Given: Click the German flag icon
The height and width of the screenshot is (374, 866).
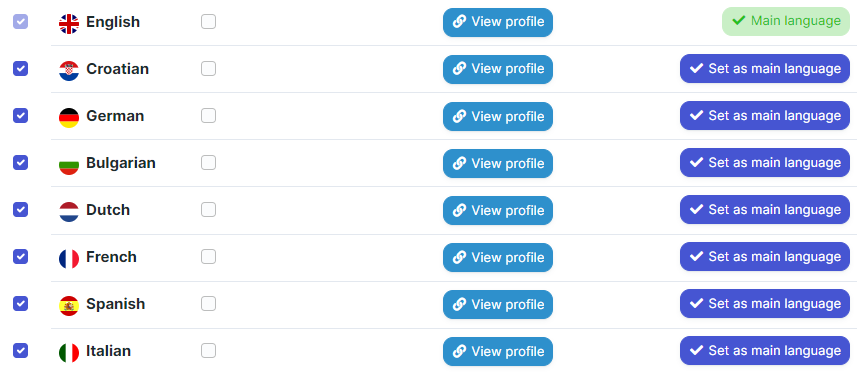Looking at the screenshot, I should tap(69, 118).
